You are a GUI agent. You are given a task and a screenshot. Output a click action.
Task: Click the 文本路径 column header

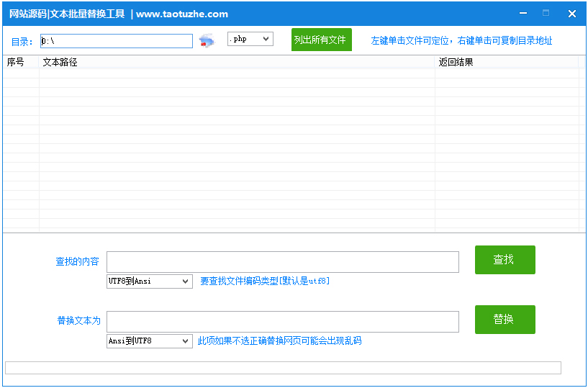237,63
